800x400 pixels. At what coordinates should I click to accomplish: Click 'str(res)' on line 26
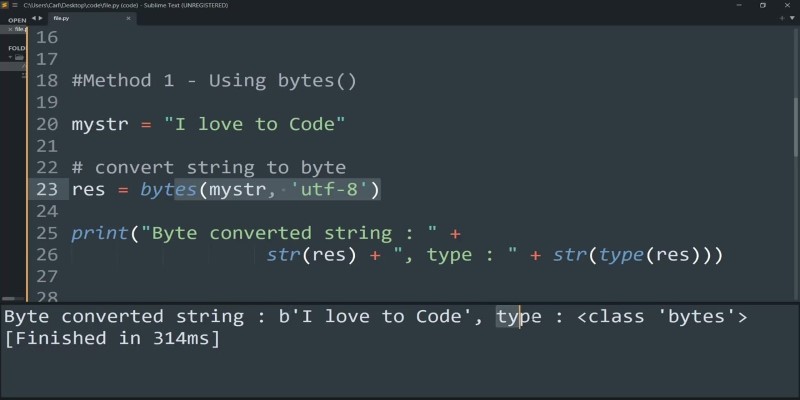(311, 255)
